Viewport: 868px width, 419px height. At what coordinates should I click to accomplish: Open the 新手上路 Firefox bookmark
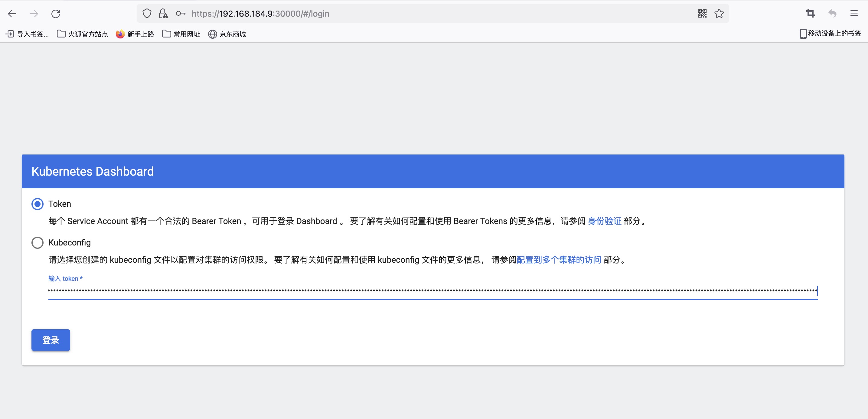135,34
